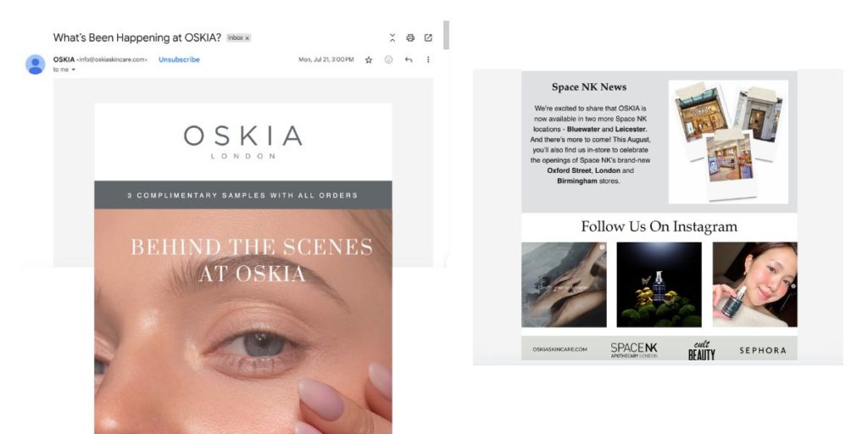The width and height of the screenshot is (868, 434).
Task: Star the OSKIA email
Action: [x=369, y=60]
